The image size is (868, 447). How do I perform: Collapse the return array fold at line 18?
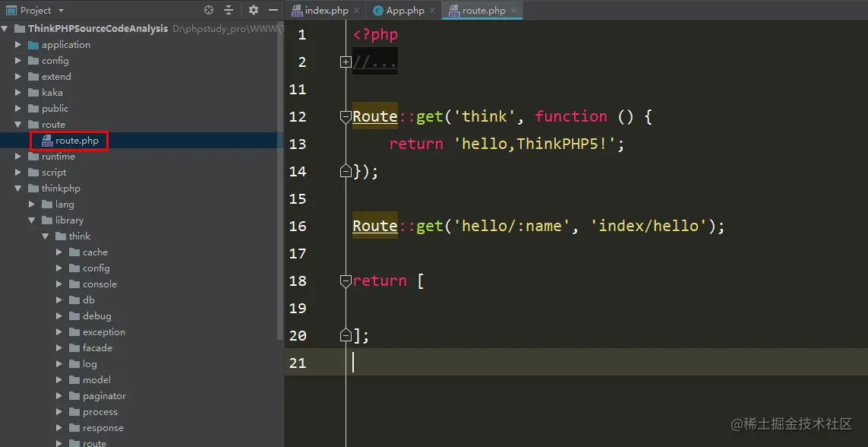(346, 281)
